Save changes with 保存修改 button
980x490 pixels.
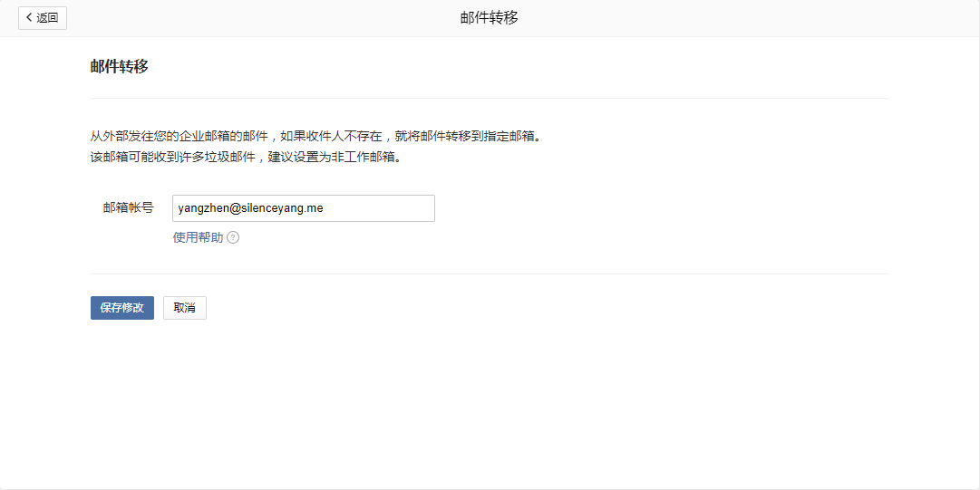(122, 308)
